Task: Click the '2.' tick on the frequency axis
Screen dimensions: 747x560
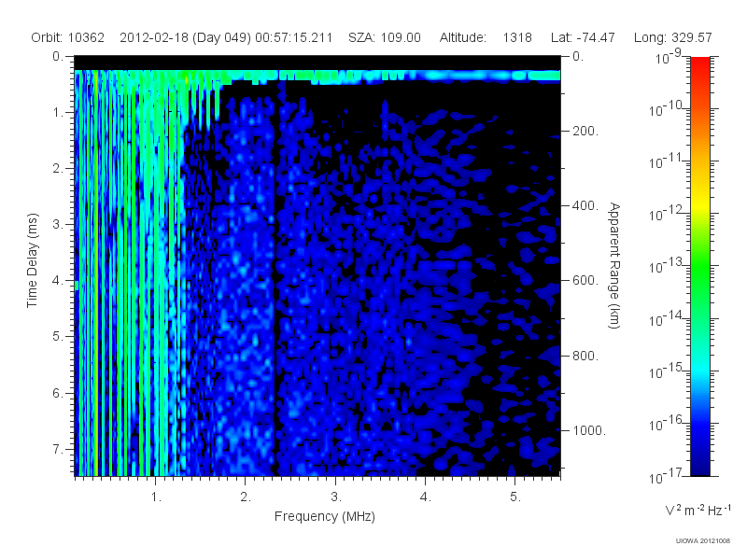Action: pyautogui.click(x=246, y=497)
